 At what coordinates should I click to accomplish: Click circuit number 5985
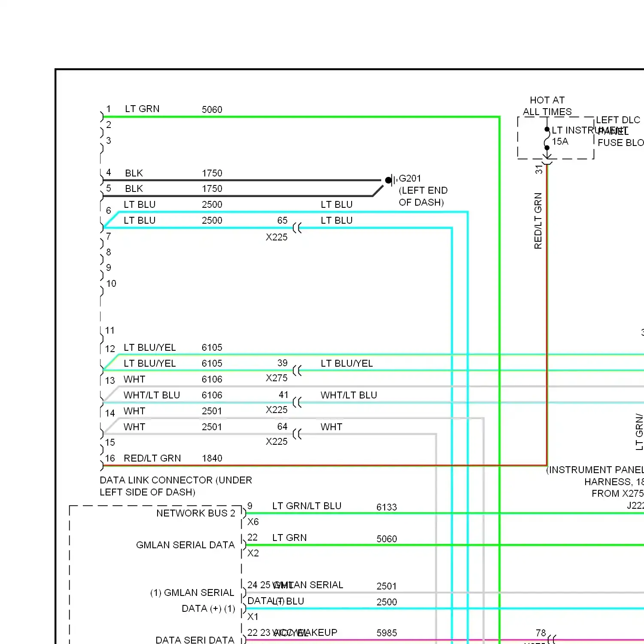click(x=387, y=633)
